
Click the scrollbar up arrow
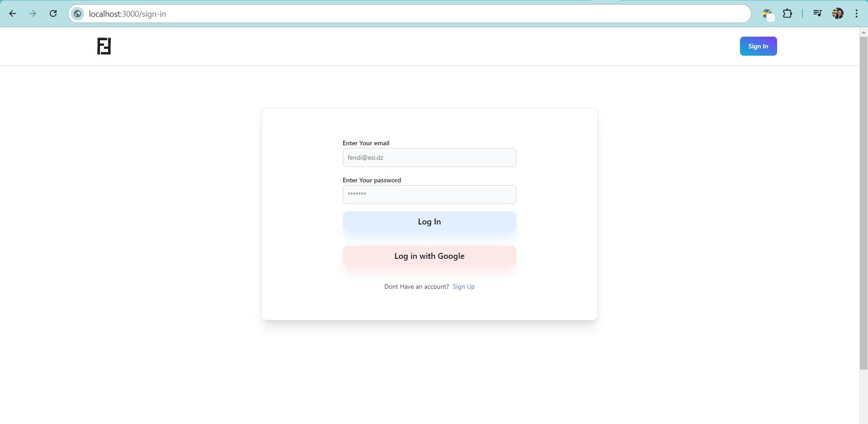pos(863,32)
